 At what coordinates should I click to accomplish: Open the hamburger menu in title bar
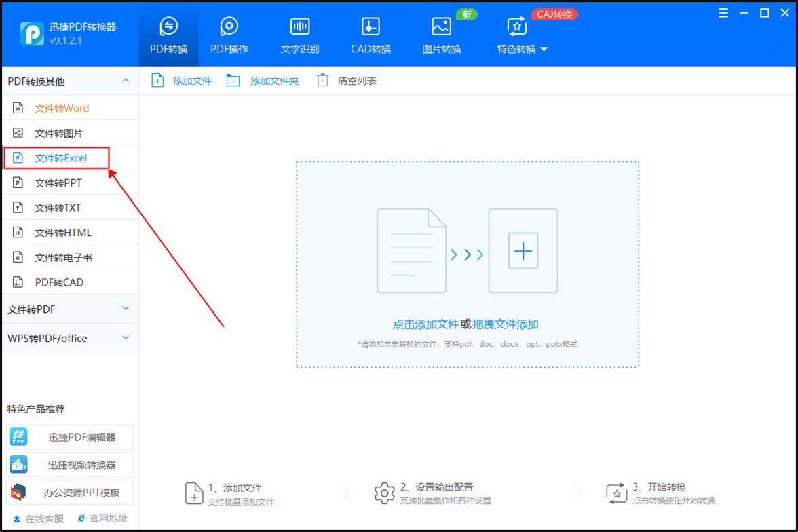(723, 14)
